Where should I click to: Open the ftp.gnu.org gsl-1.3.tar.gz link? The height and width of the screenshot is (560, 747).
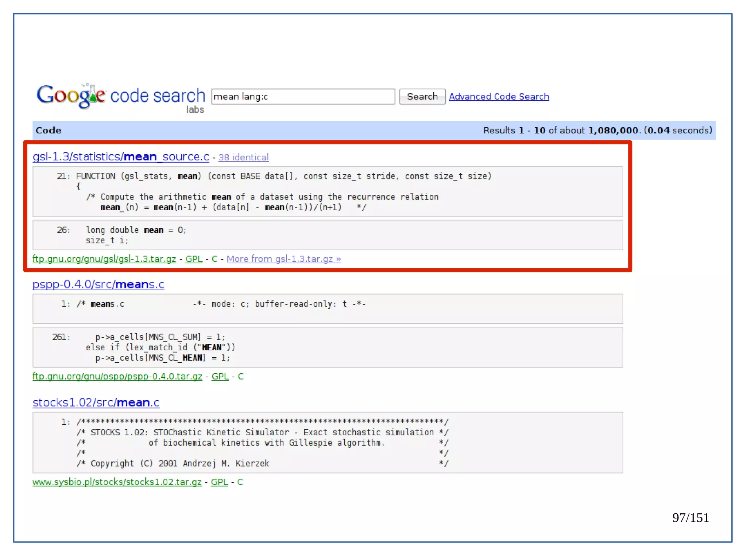(104, 259)
